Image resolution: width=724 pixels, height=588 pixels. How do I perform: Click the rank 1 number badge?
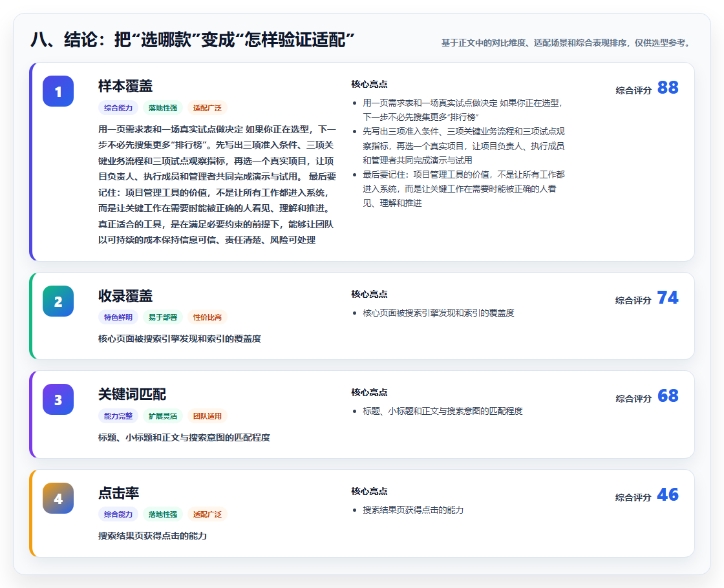tap(58, 91)
